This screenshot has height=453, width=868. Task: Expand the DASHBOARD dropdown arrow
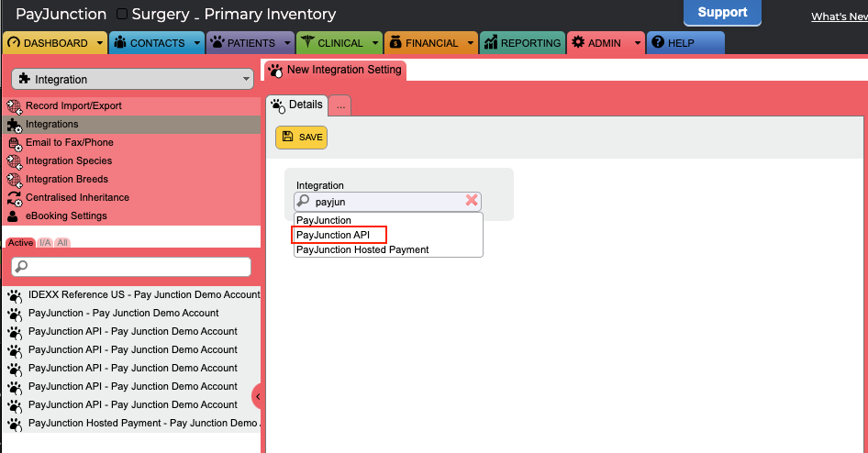tap(100, 42)
